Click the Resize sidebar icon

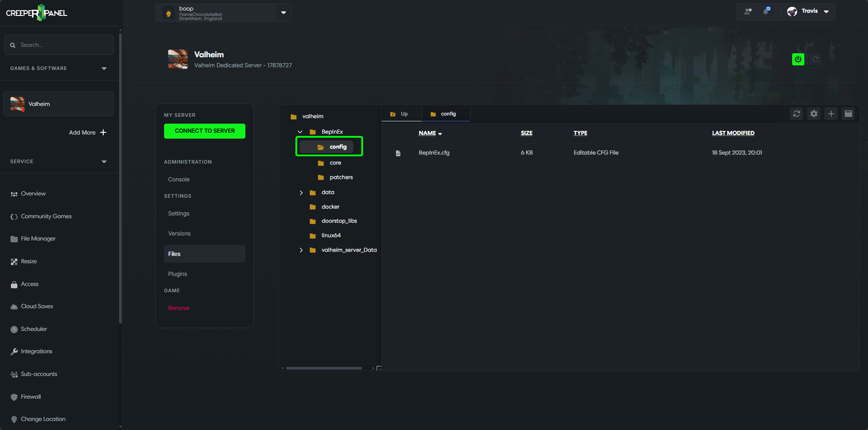[14, 262]
